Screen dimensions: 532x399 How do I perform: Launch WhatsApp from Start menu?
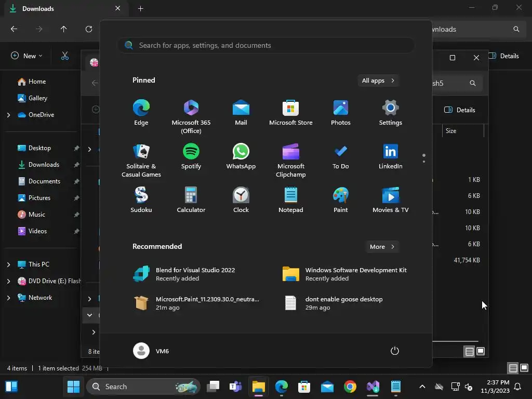(x=241, y=156)
